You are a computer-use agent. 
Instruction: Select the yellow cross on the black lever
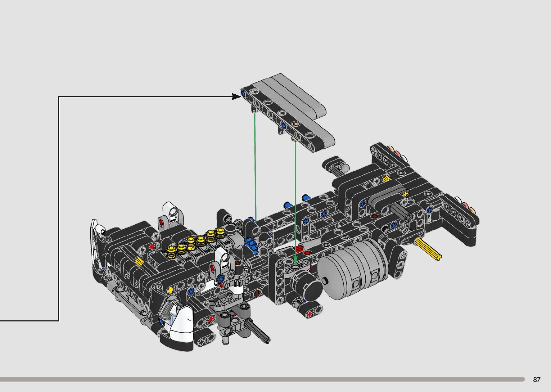click(406, 193)
